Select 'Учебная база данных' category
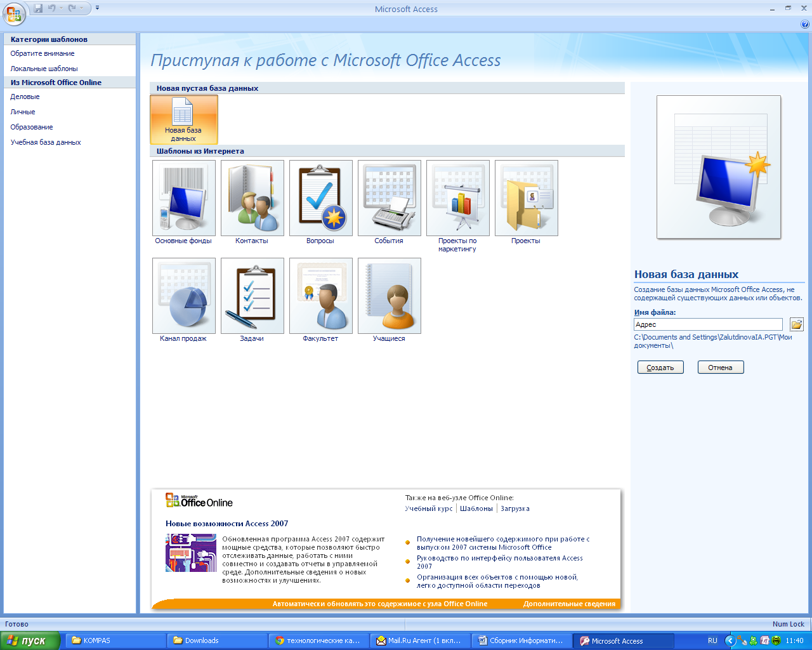 click(46, 142)
